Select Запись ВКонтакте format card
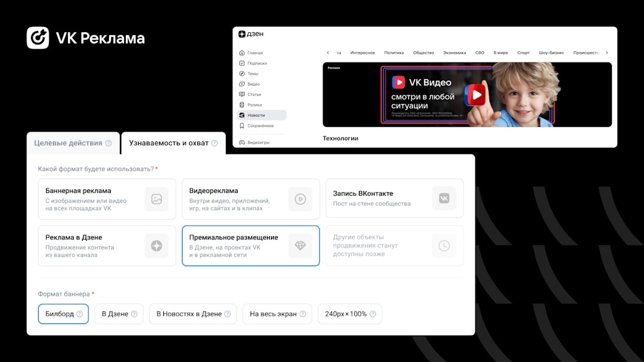 394,199
